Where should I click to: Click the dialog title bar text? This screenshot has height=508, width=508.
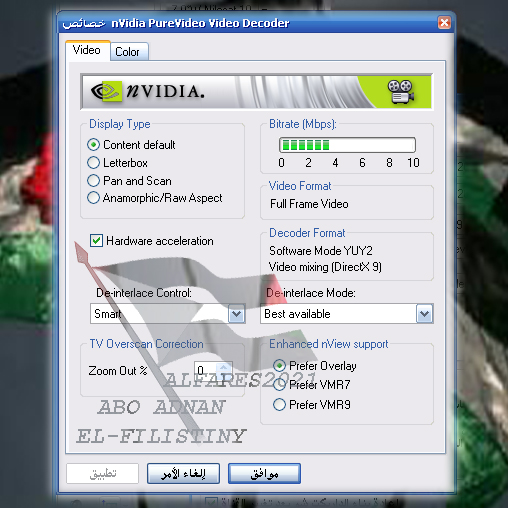pos(176,23)
